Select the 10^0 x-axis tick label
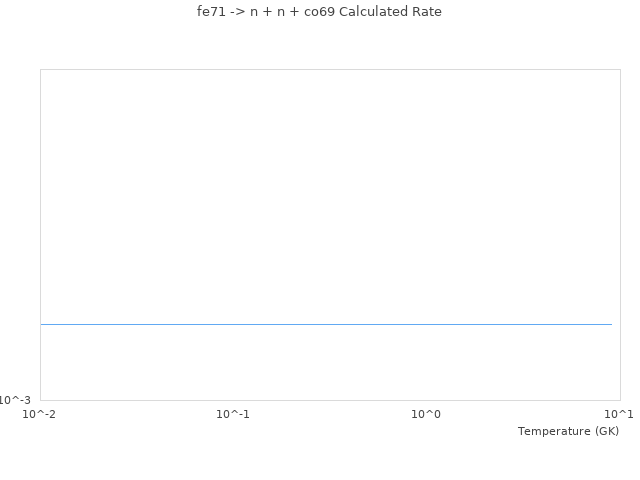Screen dimensions: 640x480 pyautogui.click(x=426, y=414)
